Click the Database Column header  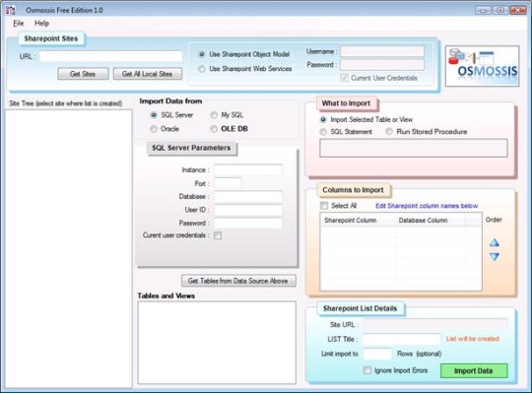click(x=431, y=220)
